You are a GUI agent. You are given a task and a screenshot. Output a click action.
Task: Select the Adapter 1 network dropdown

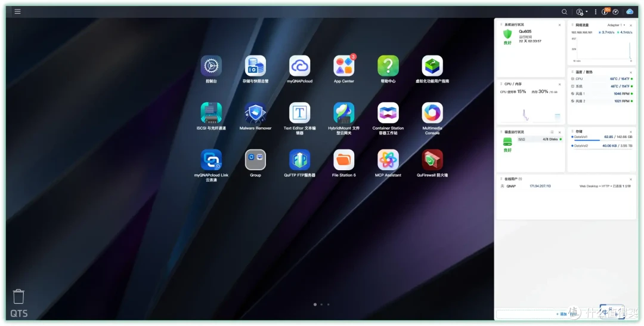tap(616, 25)
